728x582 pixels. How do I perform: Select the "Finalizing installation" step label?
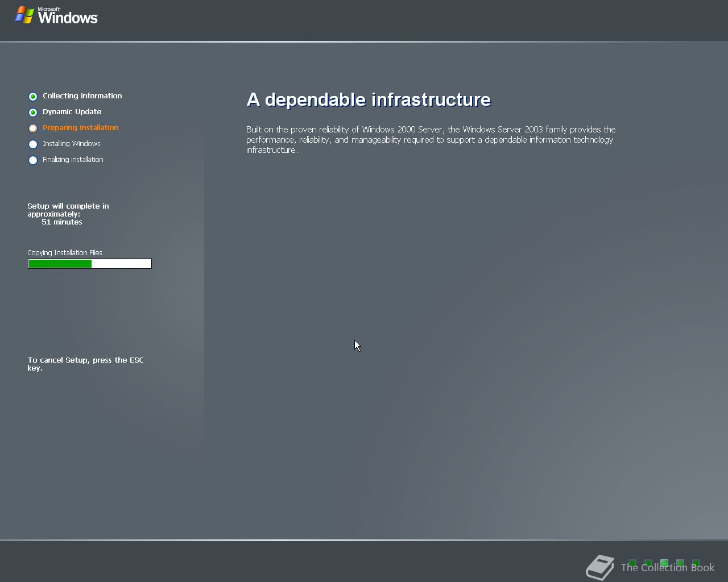point(73,160)
